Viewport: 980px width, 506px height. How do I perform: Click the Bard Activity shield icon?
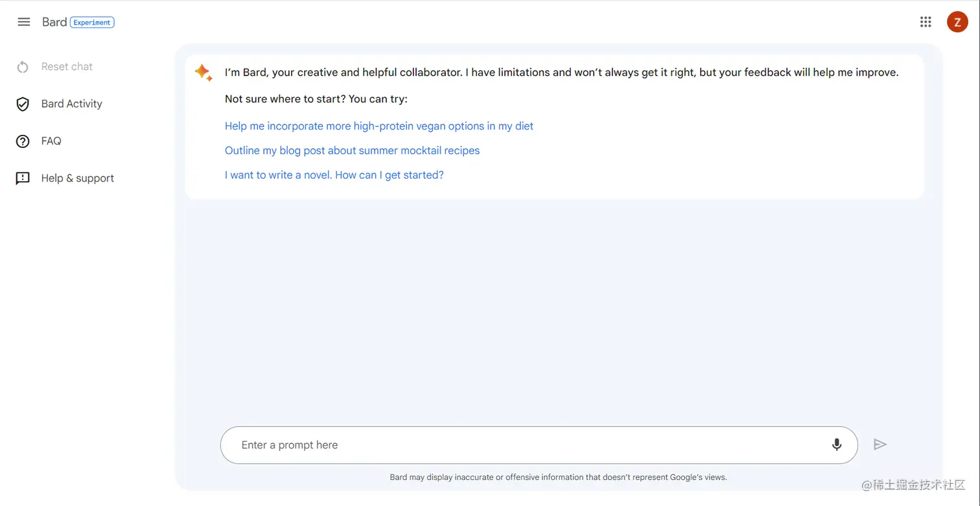coord(23,104)
